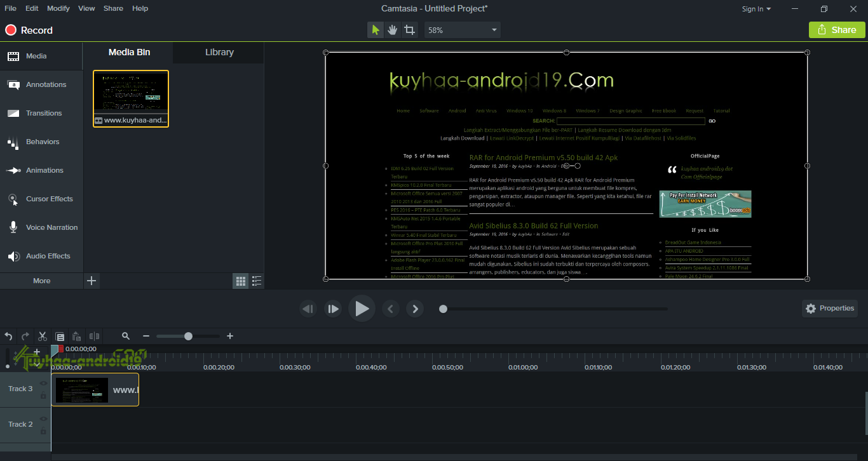868x461 pixels.
Task: Open the Voice Narration panel
Action: point(41,227)
